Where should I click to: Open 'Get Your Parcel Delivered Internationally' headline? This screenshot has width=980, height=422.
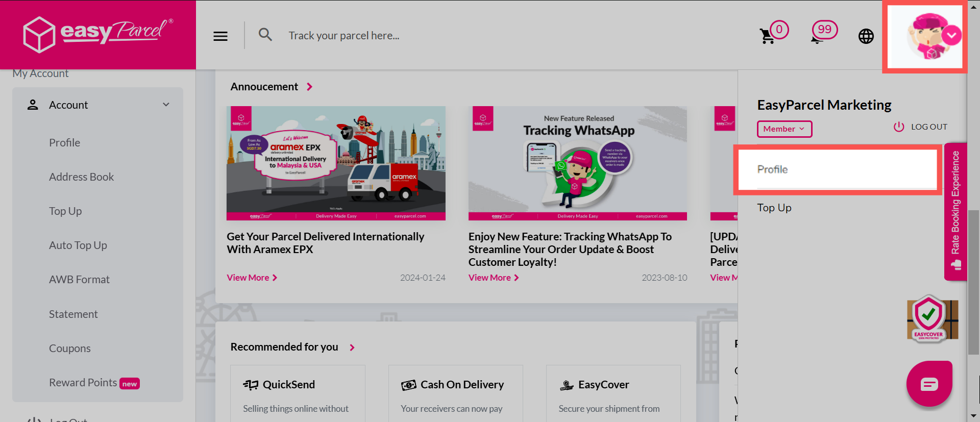tap(325, 243)
